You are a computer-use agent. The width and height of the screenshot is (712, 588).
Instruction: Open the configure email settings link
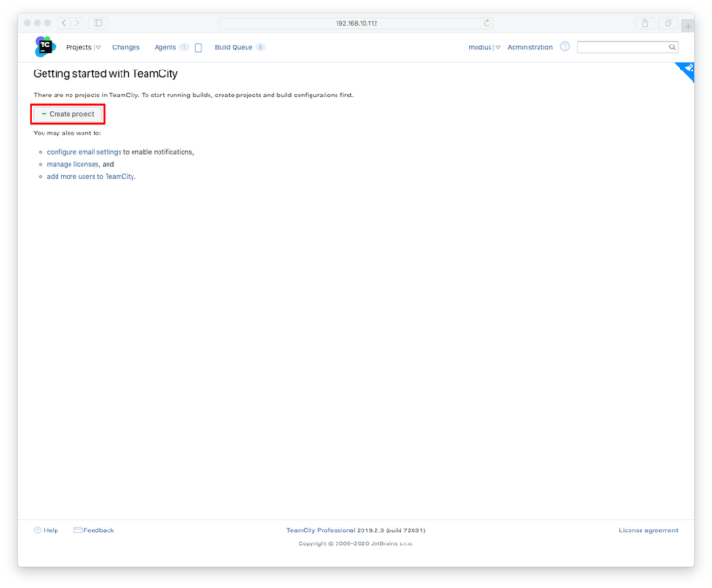pyautogui.click(x=84, y=152)
